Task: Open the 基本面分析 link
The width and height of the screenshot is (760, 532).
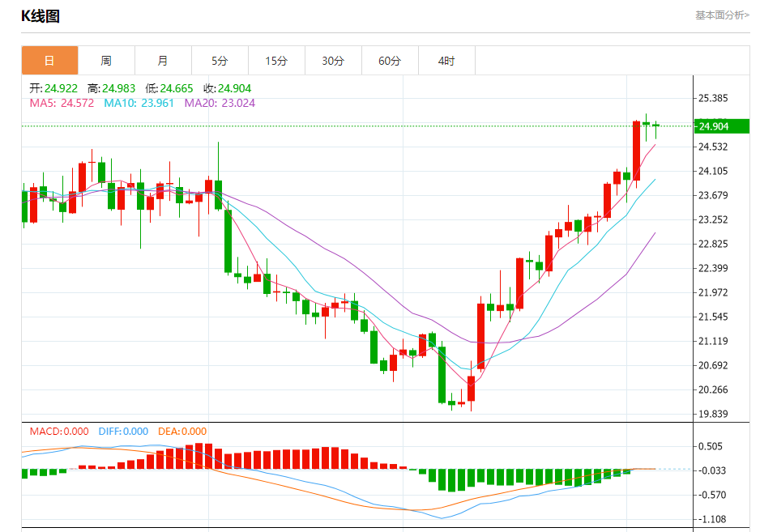Action: (x=722, y=15)
